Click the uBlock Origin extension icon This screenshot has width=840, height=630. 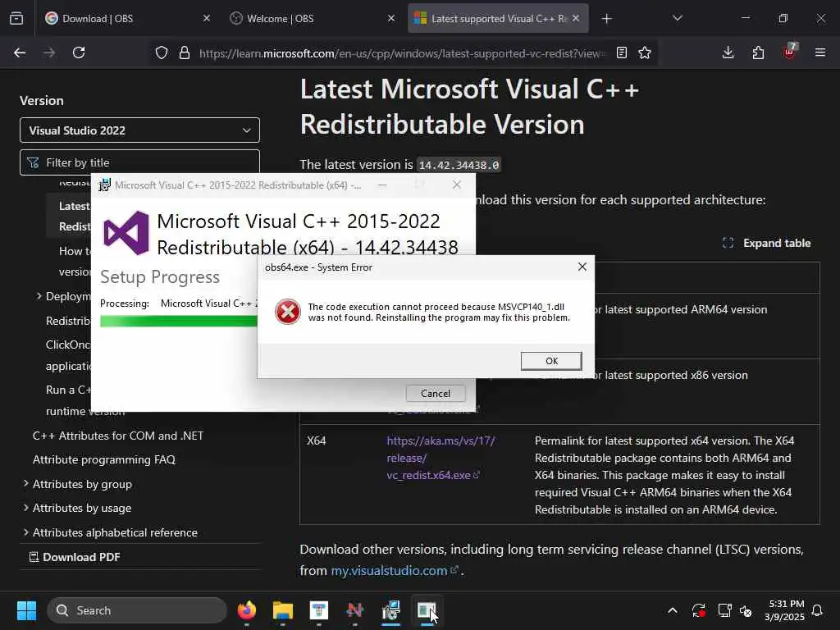789,52
